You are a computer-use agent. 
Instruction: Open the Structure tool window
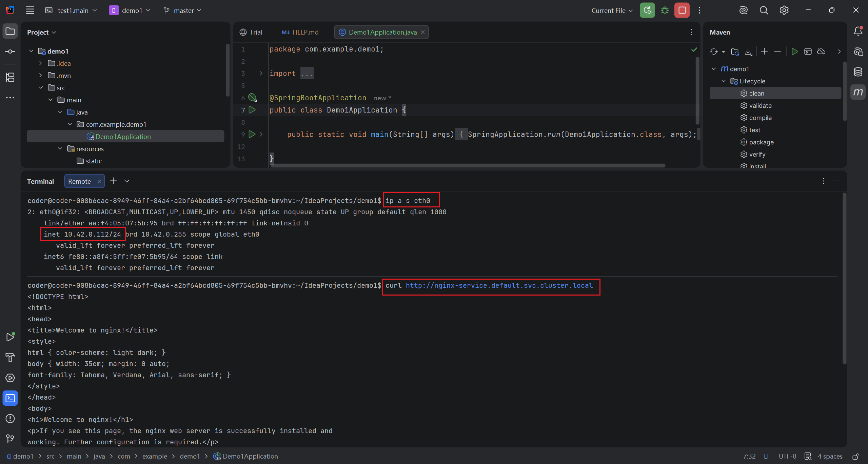10,77
